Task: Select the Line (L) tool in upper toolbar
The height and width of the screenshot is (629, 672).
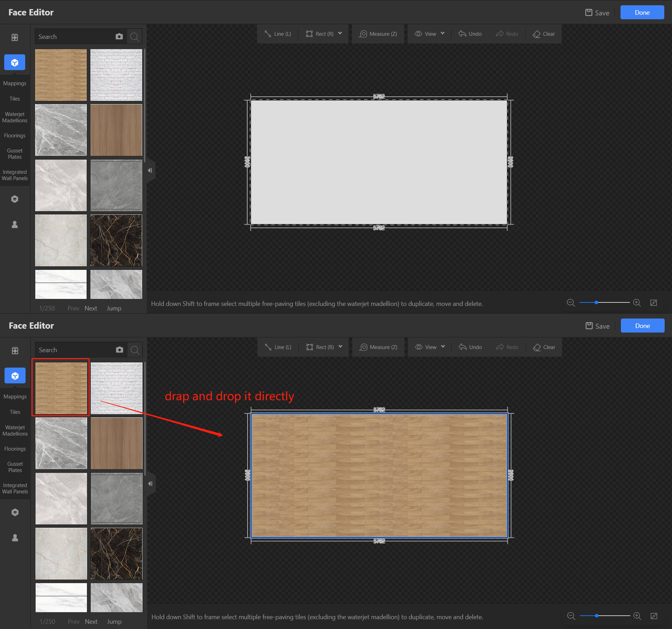Action: click(278, 34)
